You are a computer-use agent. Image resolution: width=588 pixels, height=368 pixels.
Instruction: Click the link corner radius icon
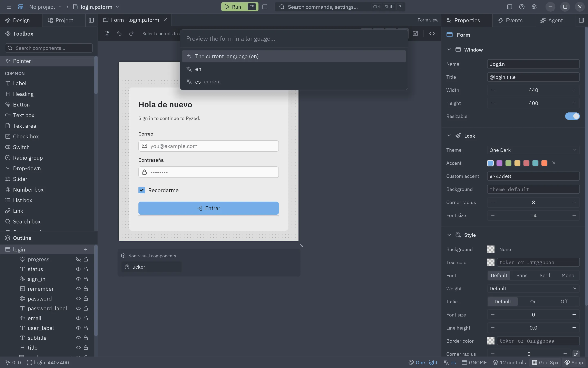click(x=576, y=354)
